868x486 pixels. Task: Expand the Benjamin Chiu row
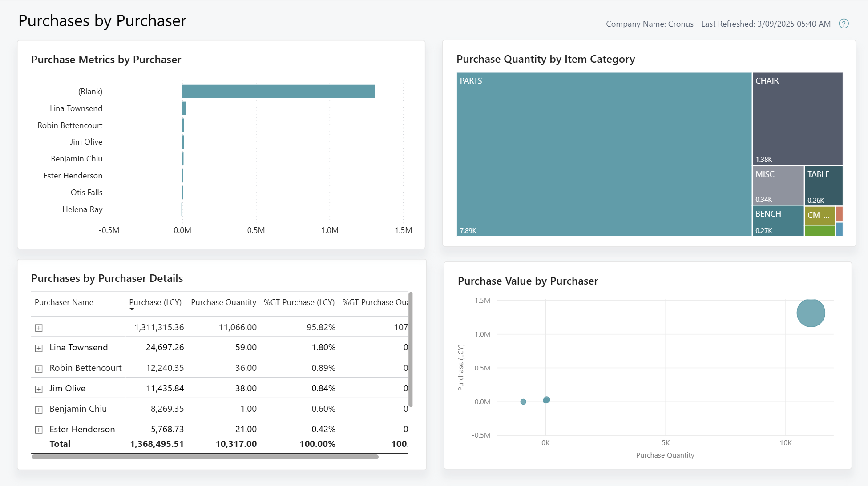click(39, 409)
